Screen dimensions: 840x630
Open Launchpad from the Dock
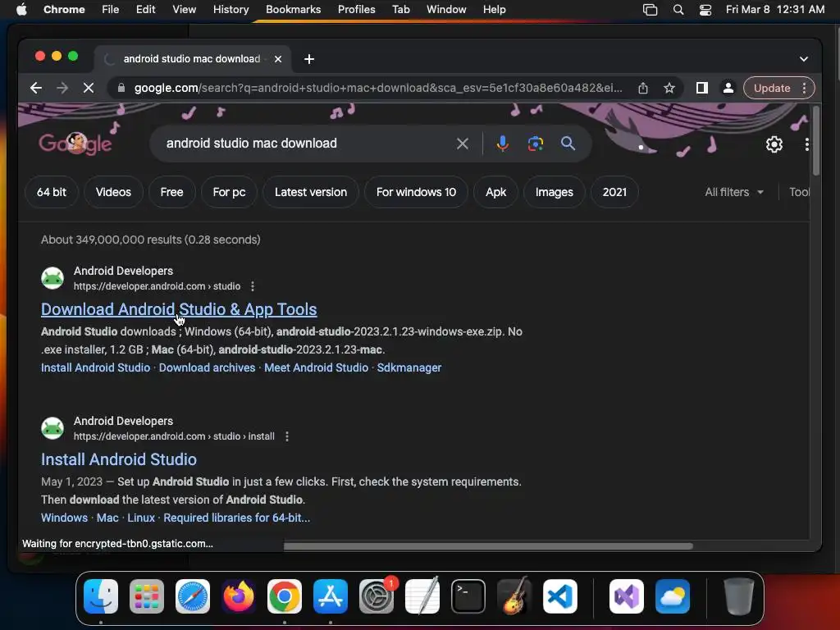point(147,596)
